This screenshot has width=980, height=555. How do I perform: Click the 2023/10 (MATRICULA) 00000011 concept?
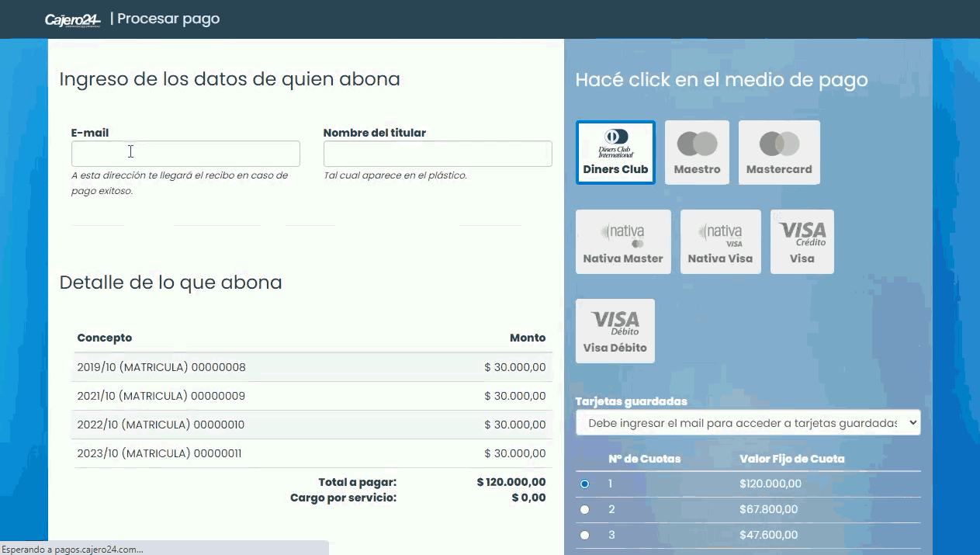coord(159,453)
